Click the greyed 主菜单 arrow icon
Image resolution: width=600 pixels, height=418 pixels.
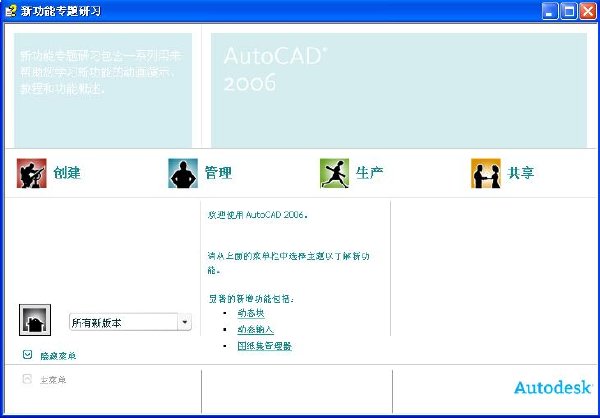(27, 379)
